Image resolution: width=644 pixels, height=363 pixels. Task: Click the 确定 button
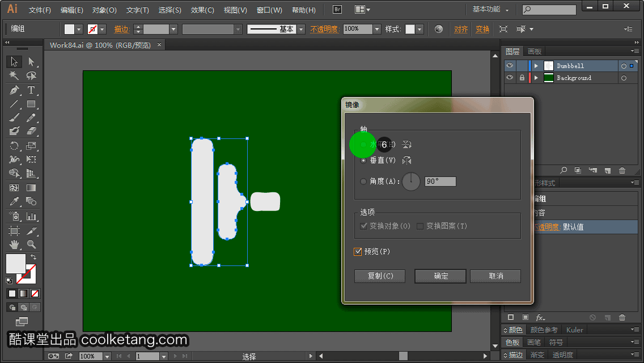coord(440,276)
